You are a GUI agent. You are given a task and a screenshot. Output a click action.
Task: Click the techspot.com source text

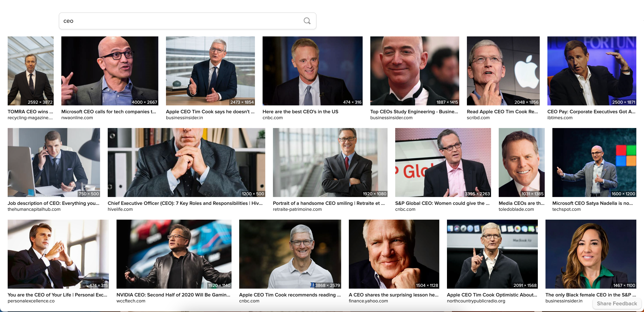click(566, 209)
